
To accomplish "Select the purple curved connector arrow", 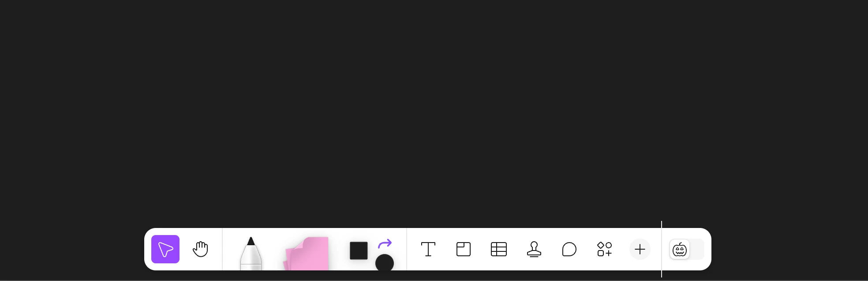I will [385, 243].
